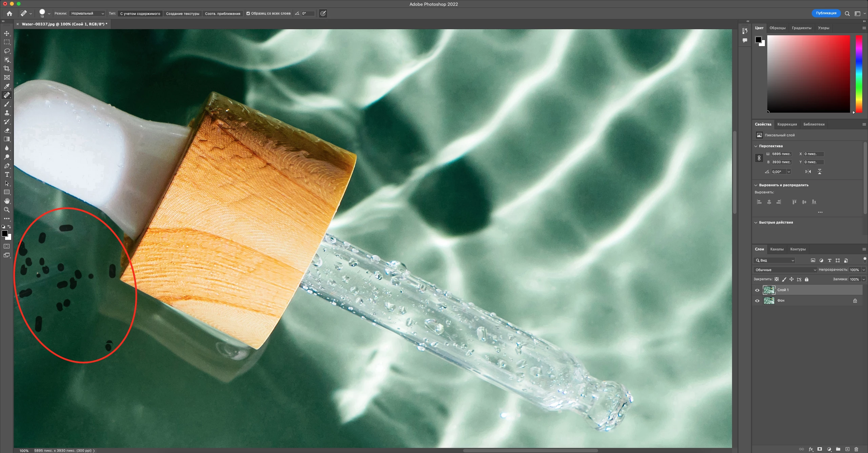The height and width of the screenshot is (453, 868).
Task: Select the Zoom tool
Action: pyautogui.click(x=7, y=210)
